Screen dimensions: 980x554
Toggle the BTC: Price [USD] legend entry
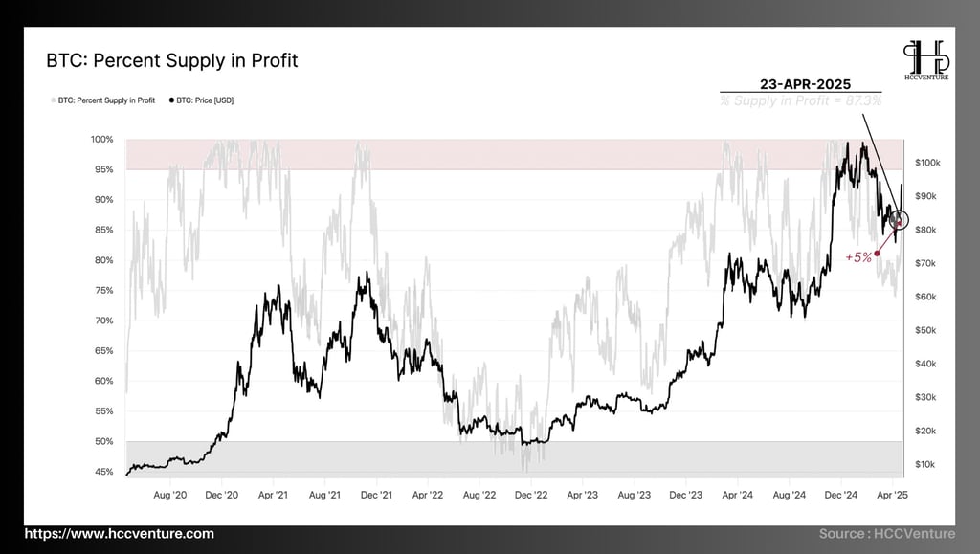(x=201, y=100)
